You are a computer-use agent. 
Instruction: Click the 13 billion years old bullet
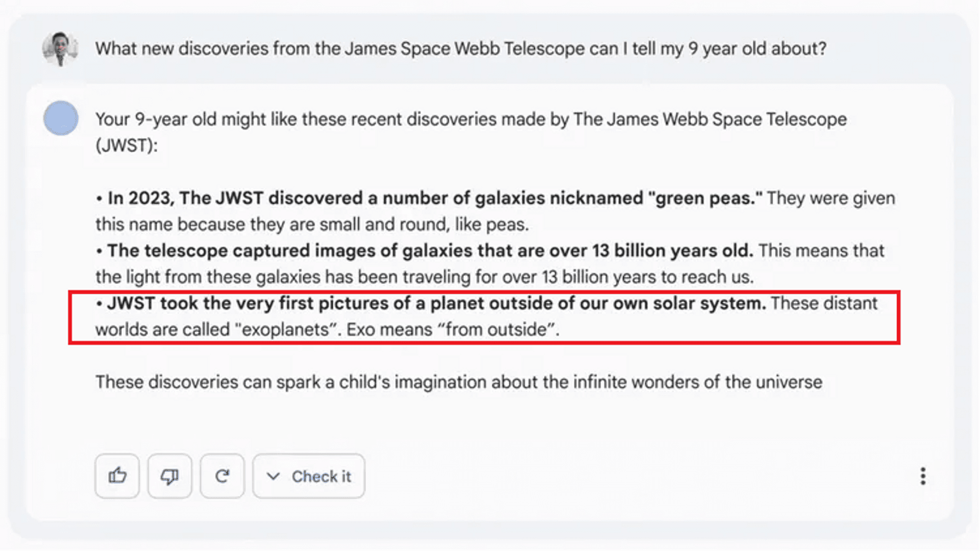(489, 263)
